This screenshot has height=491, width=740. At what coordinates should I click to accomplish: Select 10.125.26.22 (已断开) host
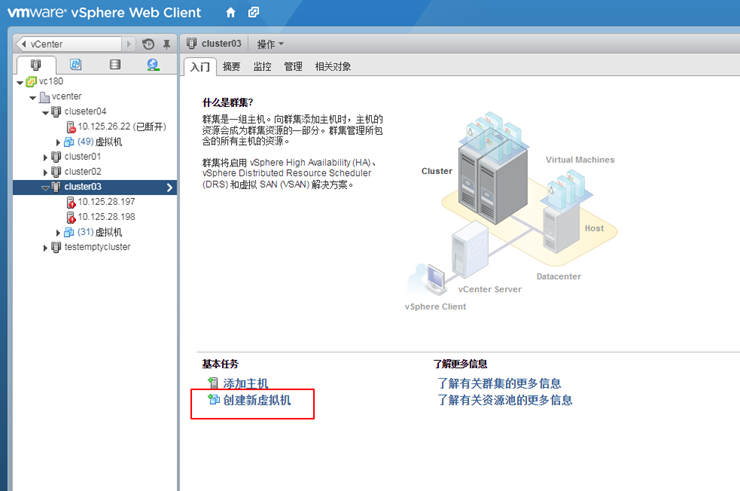[122, 127]
